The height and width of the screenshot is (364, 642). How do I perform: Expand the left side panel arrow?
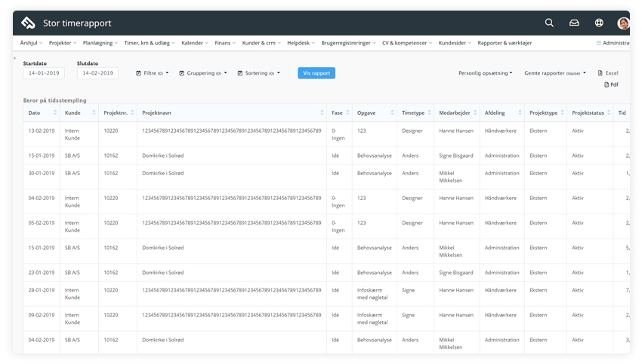click(x=15, y=58)
